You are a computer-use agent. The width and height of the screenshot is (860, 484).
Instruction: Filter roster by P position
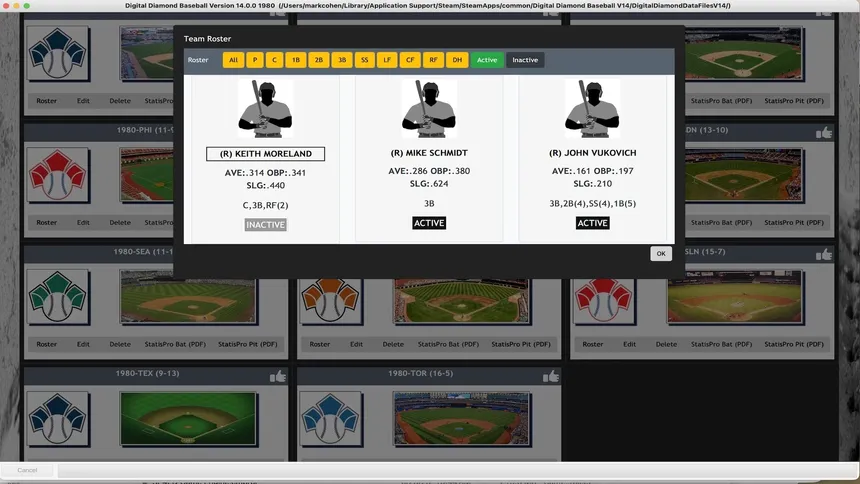(x=254, y=60)
